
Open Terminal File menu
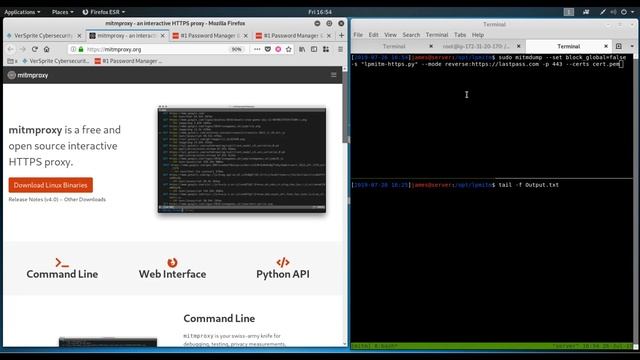(x=358, y=35)
